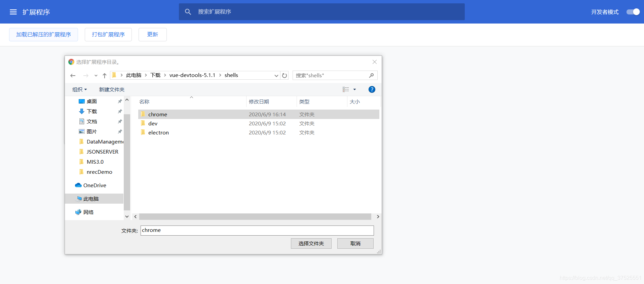Click 下载 in the address breadcrumb
Viewport: 644px width, 284px height.
155,75
